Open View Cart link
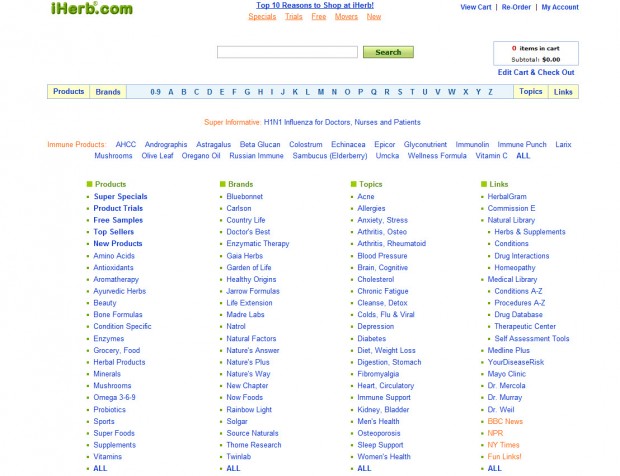The width and height of the screenshot is (620, 476). point(476,7)
